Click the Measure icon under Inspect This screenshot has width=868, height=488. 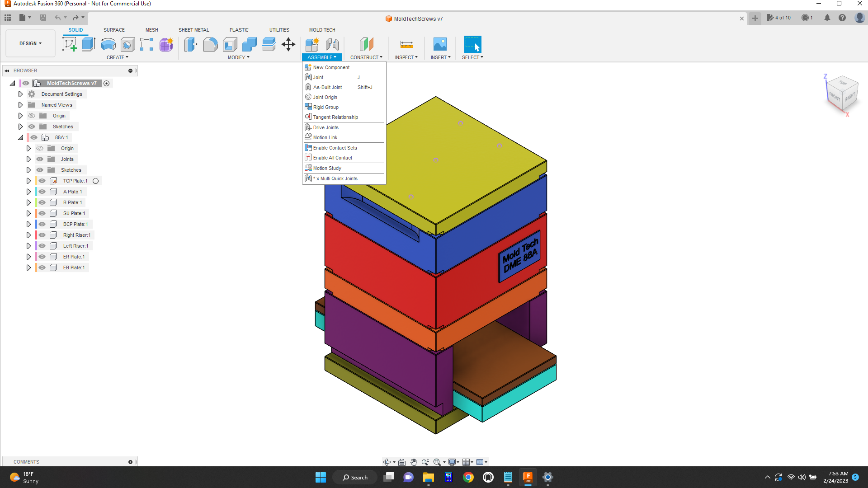tap(406, 44)
